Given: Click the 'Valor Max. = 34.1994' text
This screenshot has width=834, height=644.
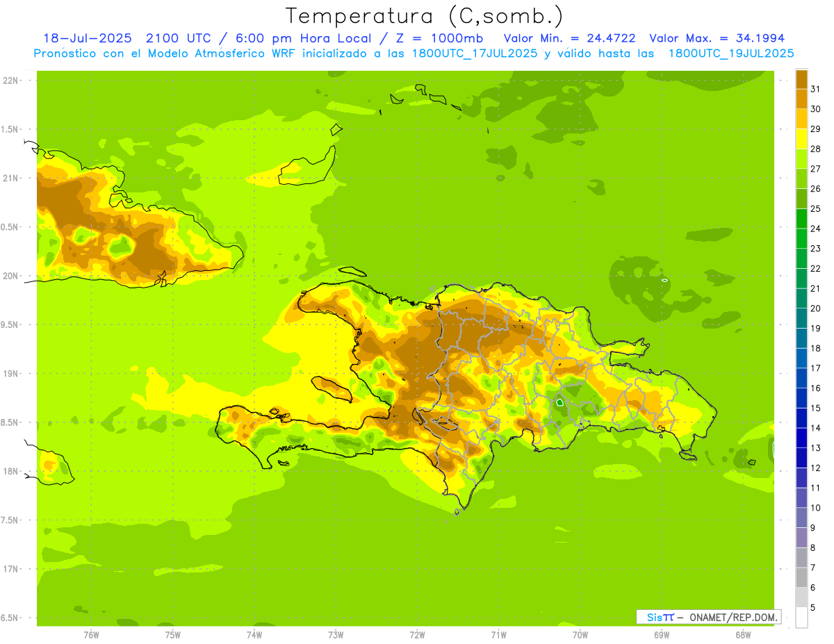Looking at the screenshot, I should click(x=717, y=38).
